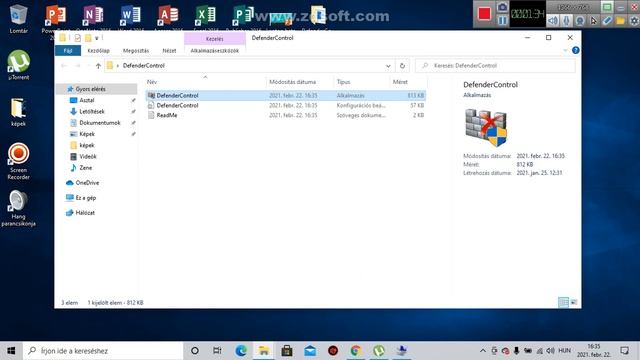Switch to the Nézet ribbon tab
The width and height of the screenshot is (640, 360).
(169, 51)
